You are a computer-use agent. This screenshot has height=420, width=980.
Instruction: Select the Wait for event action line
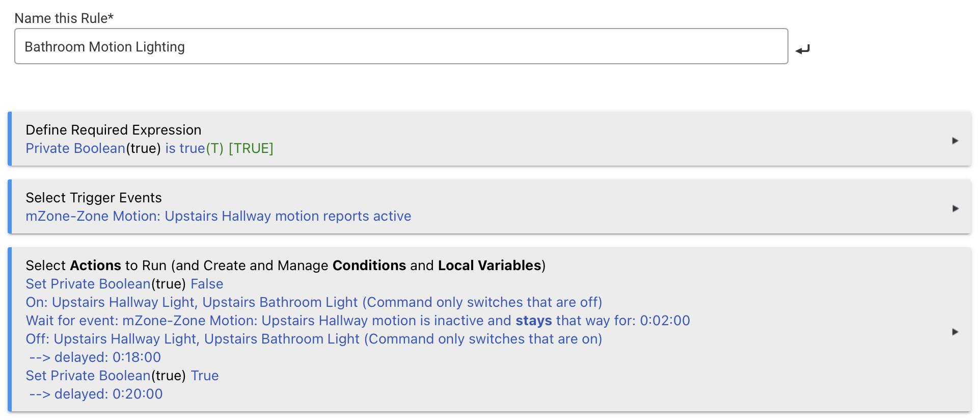358,321
